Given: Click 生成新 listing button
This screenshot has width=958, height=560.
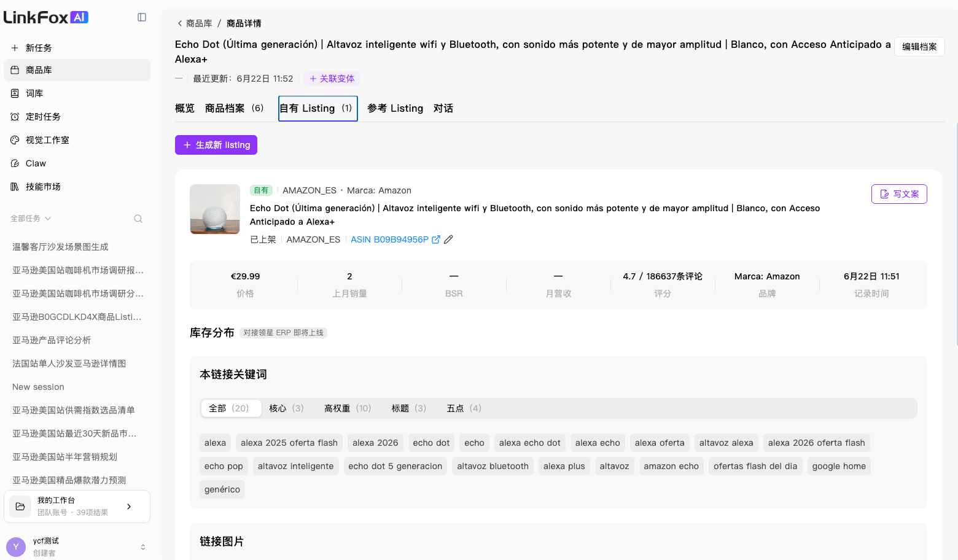Looking at the screenshot, I should [x=216, y=145].
